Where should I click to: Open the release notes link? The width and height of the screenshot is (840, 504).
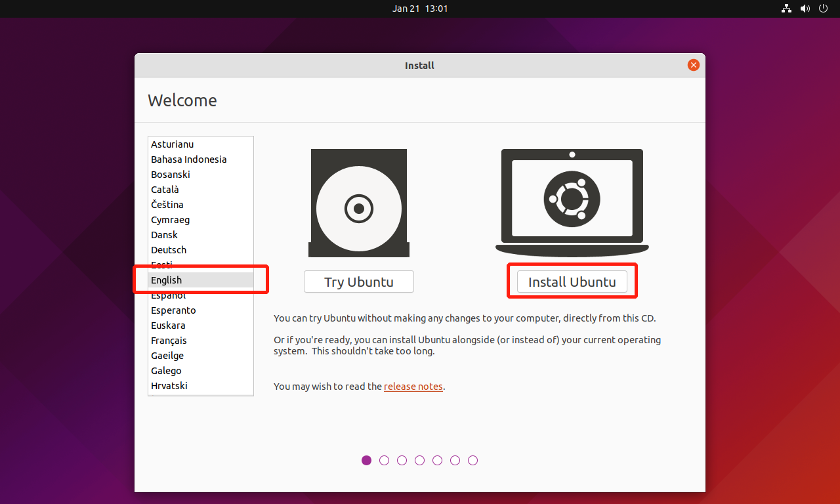[413, 387]
